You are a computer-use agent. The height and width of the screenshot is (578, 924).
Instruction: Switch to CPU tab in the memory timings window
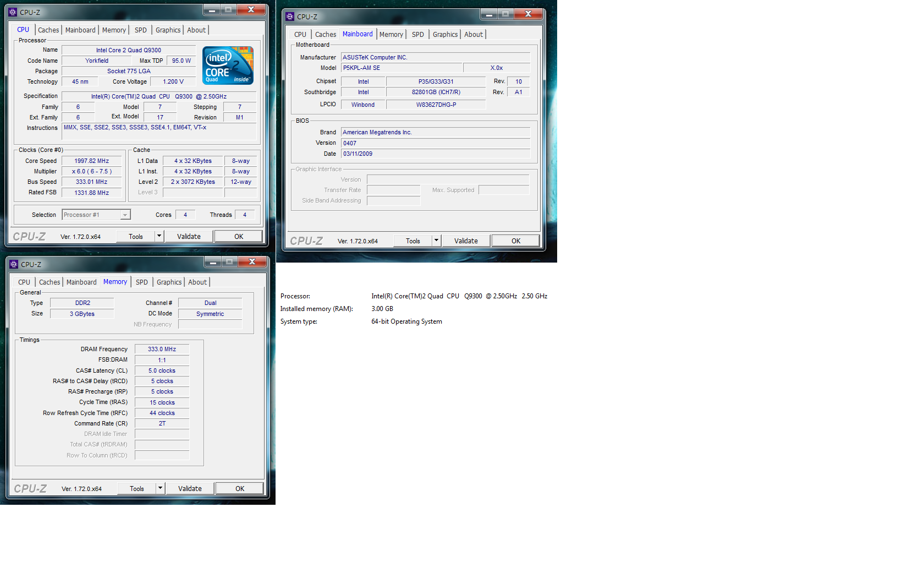tap(24, 282)
